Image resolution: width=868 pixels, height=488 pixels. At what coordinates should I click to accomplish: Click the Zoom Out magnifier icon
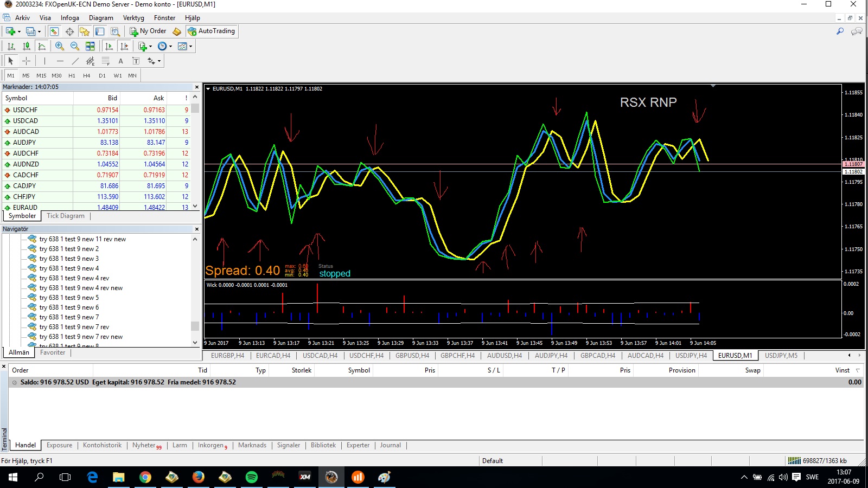pos(75,47)
